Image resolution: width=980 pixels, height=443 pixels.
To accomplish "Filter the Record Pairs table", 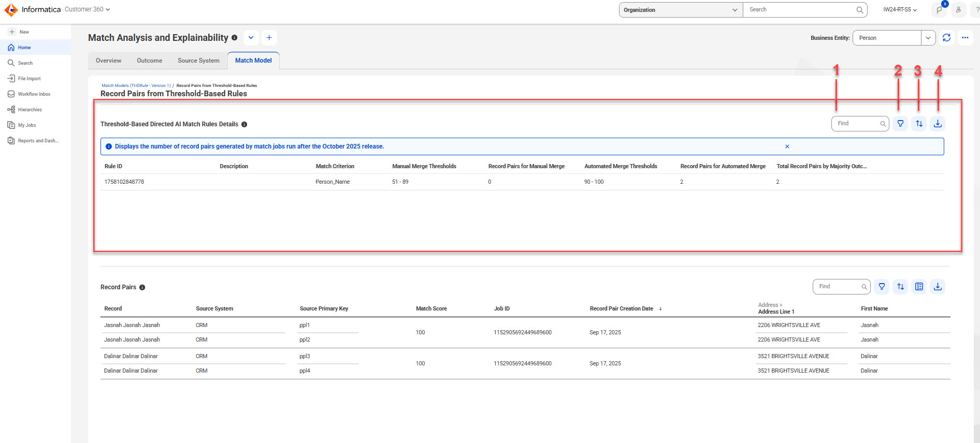I will point(882,287).
